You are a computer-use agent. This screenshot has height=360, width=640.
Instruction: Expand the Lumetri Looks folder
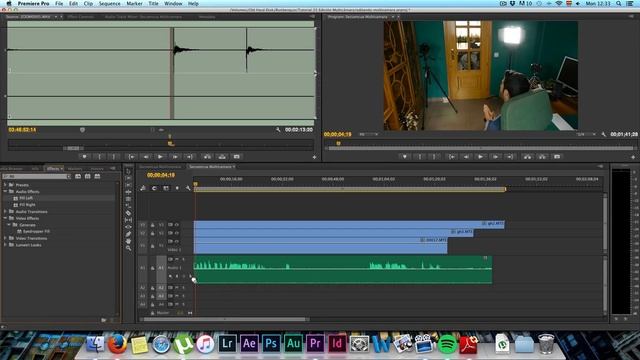point(5,245)
